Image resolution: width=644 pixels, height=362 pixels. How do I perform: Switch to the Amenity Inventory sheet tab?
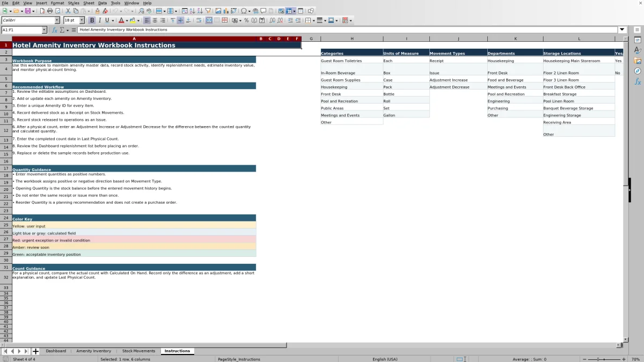click(x=94, y=351)
